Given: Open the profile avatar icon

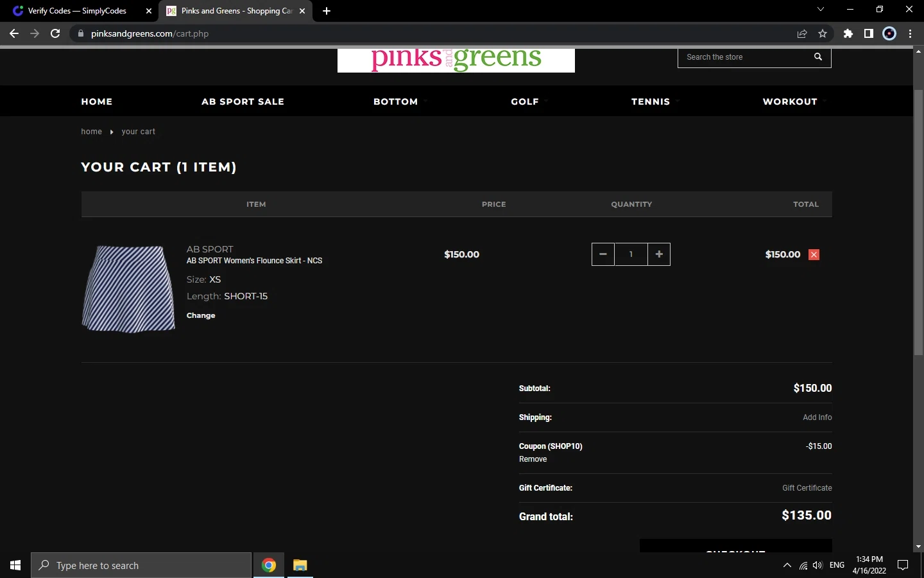Looking at the screenshot, I should (x=889, y=33).
